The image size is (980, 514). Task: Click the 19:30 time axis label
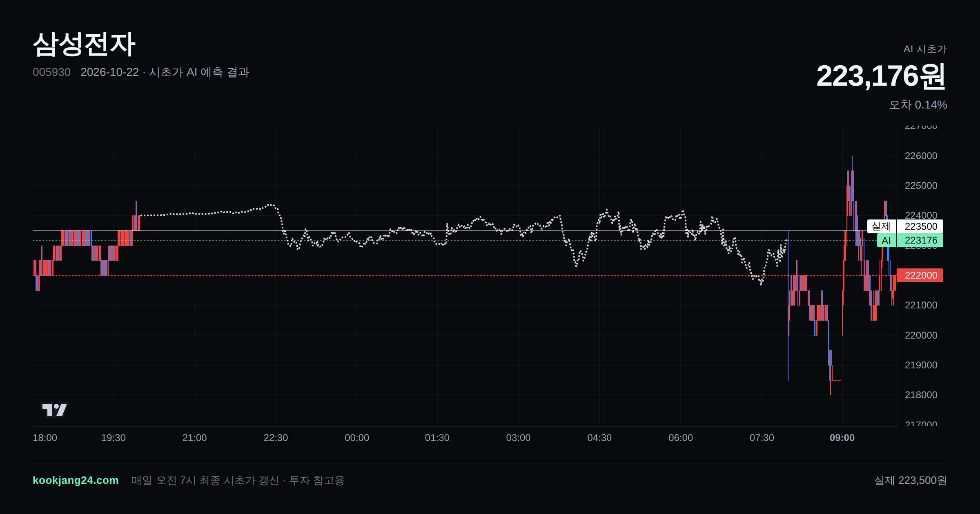pos(114,438)
